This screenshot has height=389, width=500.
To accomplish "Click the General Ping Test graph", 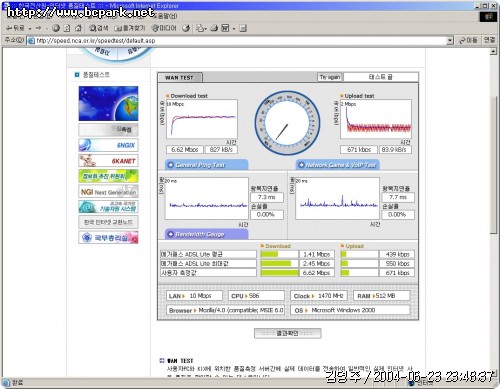I will [206, 198].
